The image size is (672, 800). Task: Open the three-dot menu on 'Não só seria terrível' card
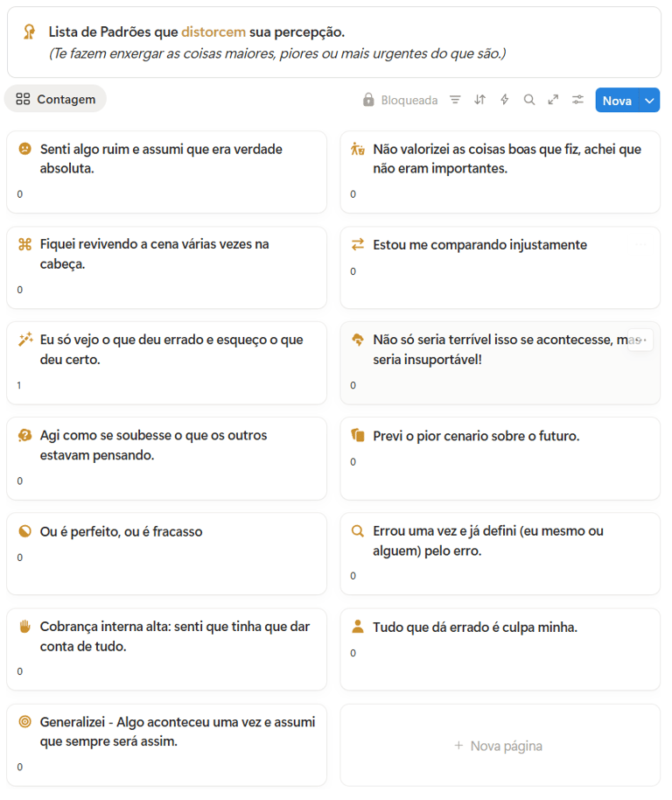640,340
